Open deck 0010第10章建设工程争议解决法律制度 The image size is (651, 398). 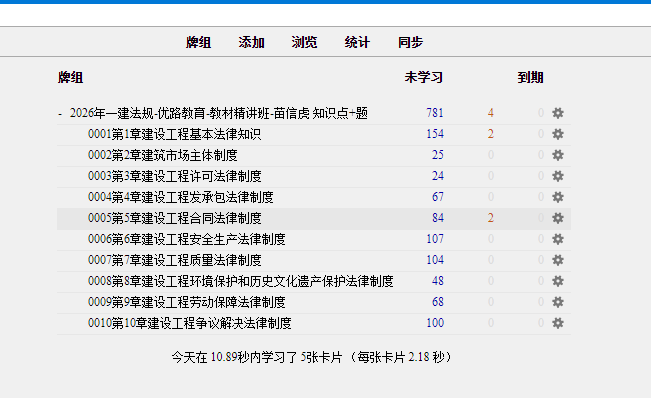click(189, 323)
